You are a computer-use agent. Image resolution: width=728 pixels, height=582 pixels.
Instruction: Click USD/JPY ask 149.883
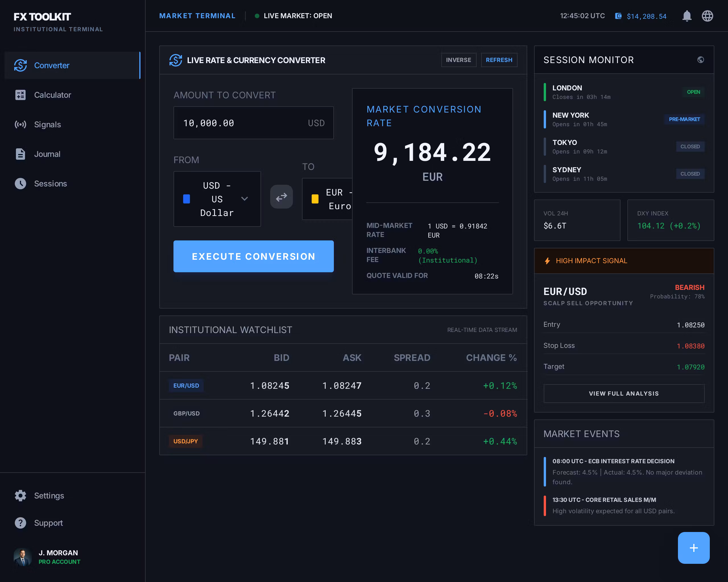pos(342,441)
